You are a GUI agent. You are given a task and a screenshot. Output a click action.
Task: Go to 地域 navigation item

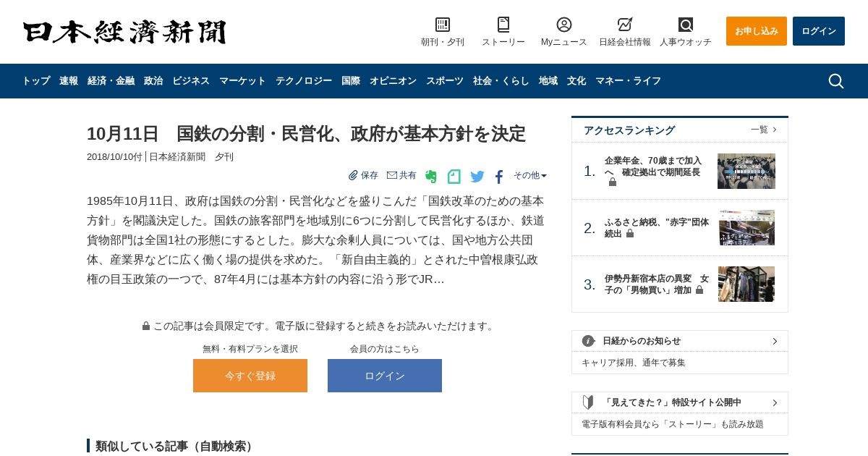[548, 81]
